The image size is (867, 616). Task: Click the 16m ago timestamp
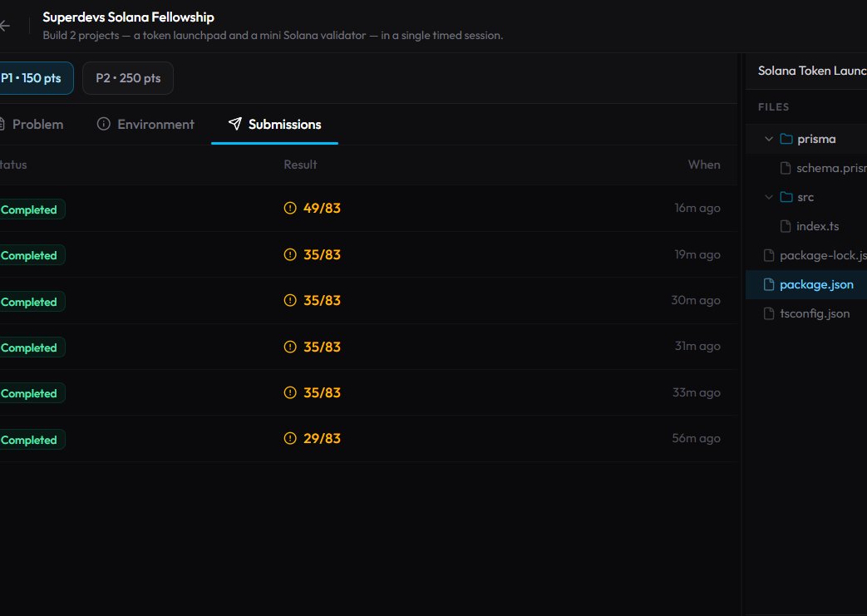pos(697,208)
